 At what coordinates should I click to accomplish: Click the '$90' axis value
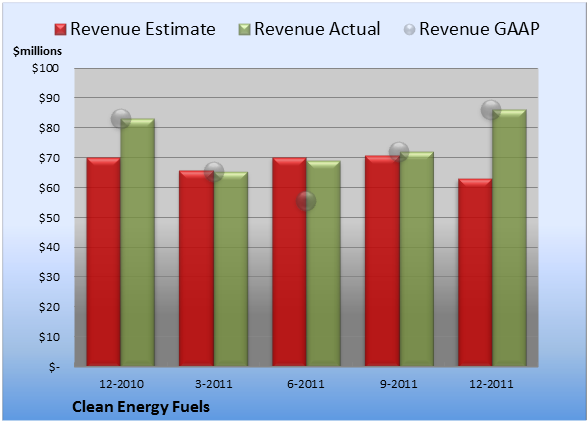click(49, 98)
